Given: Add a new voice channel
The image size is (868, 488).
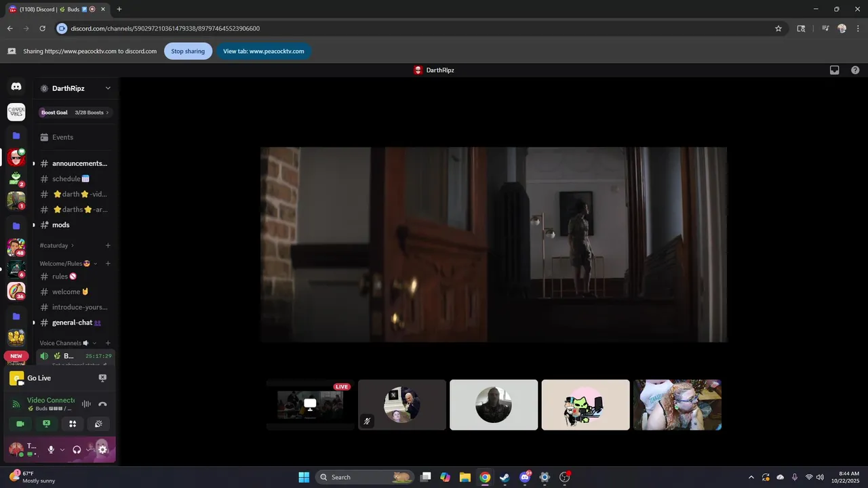Looking at the screenshot, I should [x=108, y=343].
